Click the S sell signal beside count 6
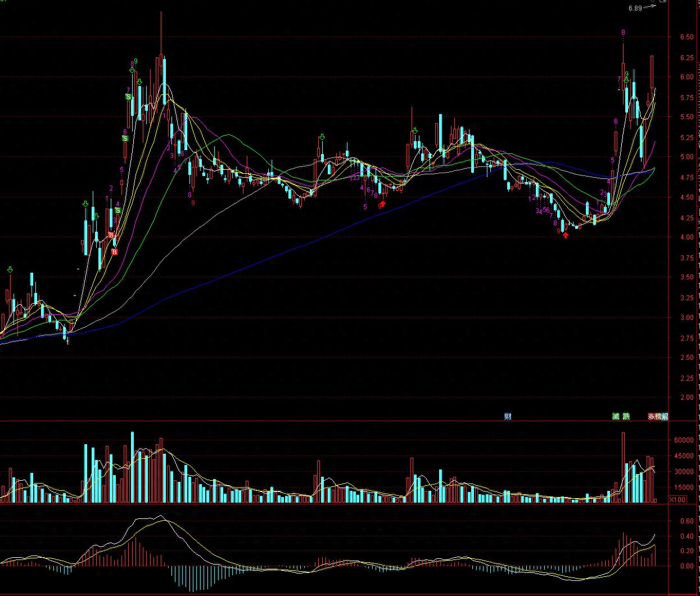Image resolution: width=700 pixels, height=596 pixels. (x=125, y=138)
